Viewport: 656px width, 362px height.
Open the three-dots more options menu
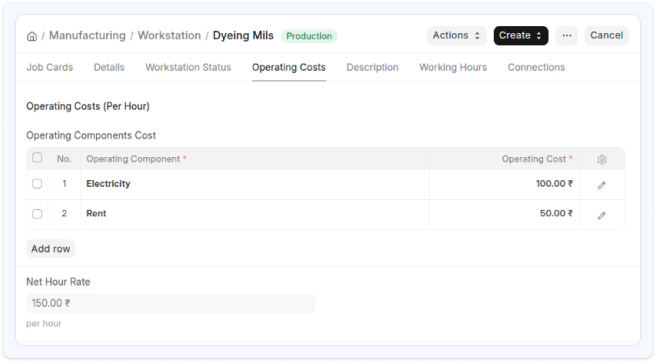(x=566, y=36)
